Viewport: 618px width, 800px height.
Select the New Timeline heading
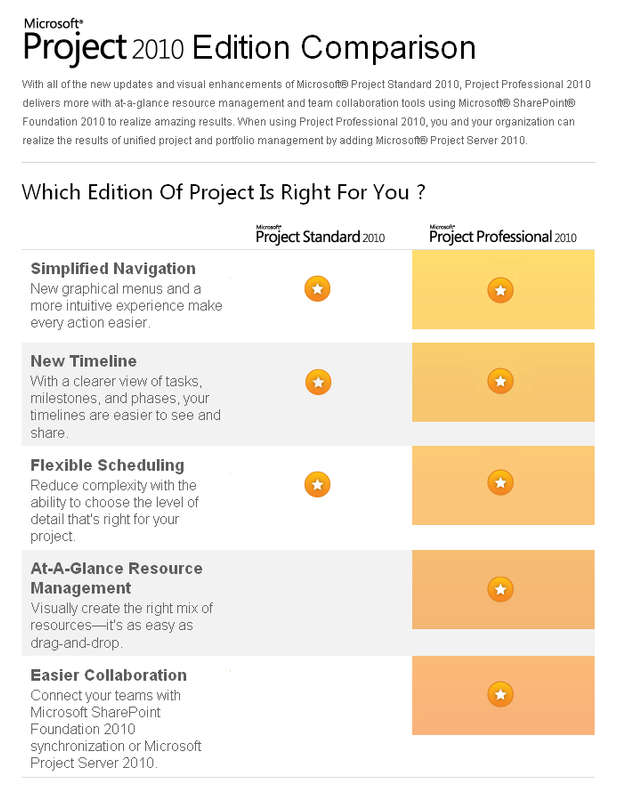point(83,361)
